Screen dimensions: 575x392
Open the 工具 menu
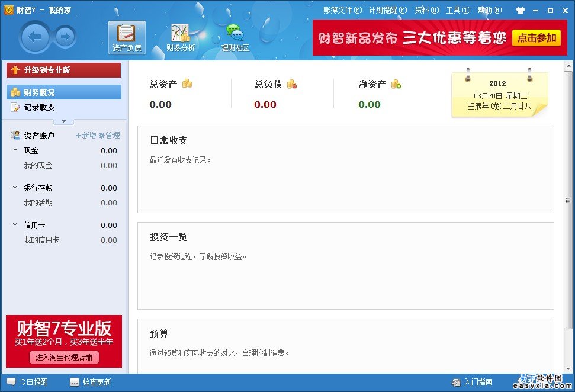point(458,10)
